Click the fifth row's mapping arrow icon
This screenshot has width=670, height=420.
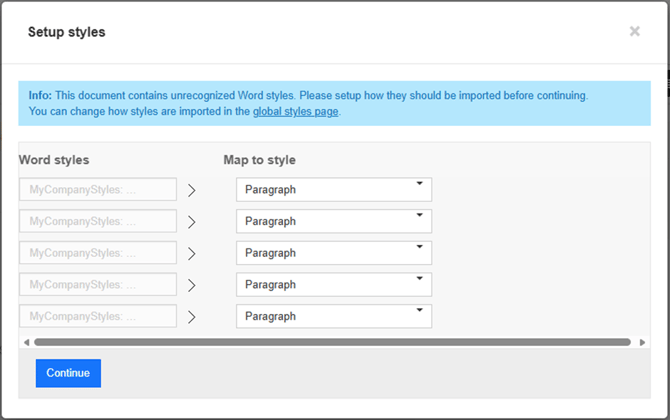(x=192, y=317)
